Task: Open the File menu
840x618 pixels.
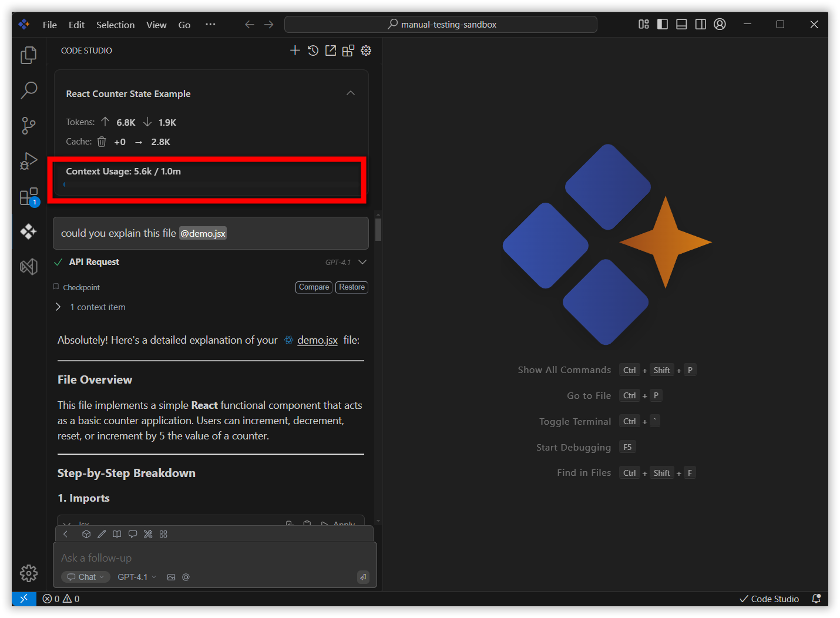Action: [50, 25]
